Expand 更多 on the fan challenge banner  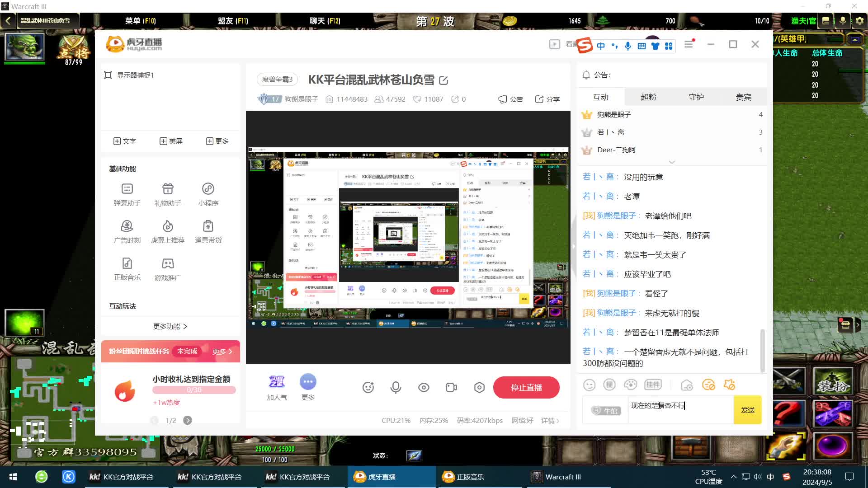[222, 352]
